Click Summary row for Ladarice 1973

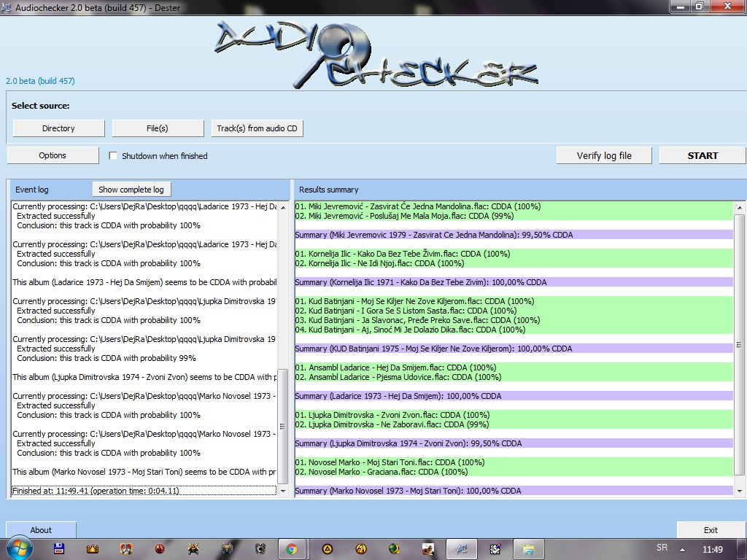514,396
